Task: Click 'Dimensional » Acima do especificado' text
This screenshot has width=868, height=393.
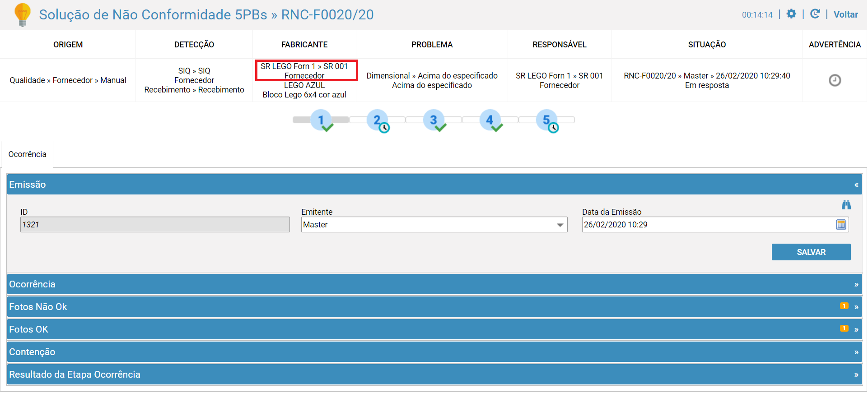Action: pyautogui.click(x=432, y=76)
